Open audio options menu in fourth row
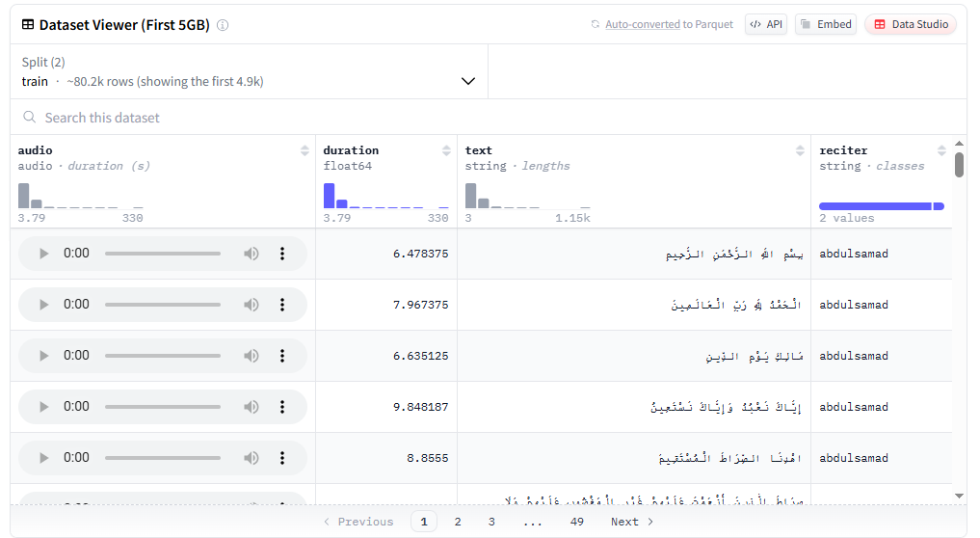 (282, 407)
